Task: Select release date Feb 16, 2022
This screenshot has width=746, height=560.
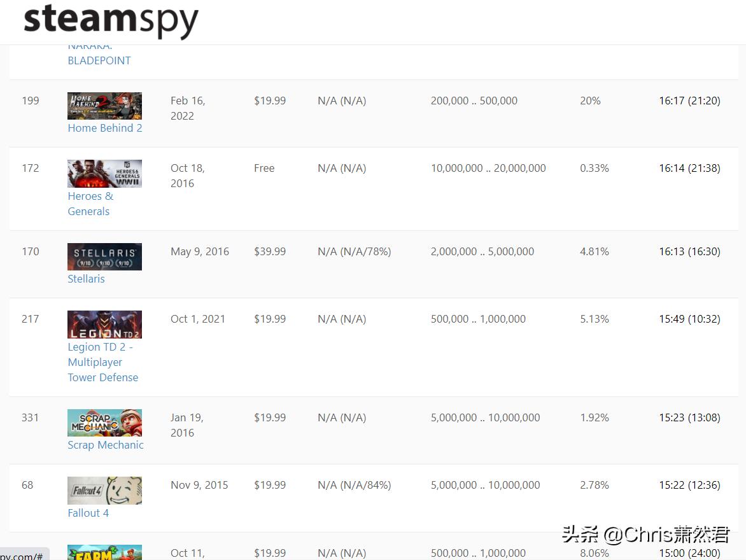Action: (x=188, y=108)
